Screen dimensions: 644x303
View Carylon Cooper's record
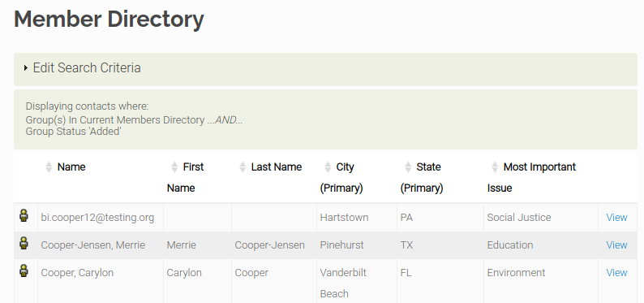(x=616, y=273)
